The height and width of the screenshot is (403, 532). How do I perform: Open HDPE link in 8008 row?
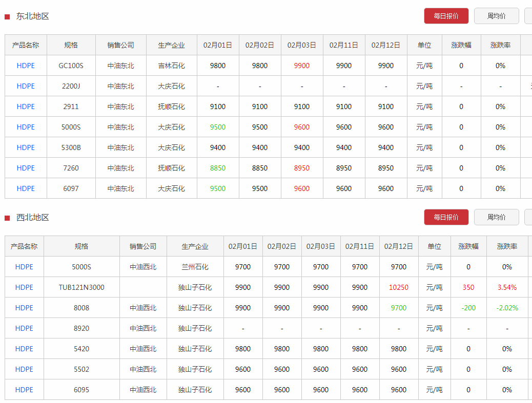click(x=24, y=308)
